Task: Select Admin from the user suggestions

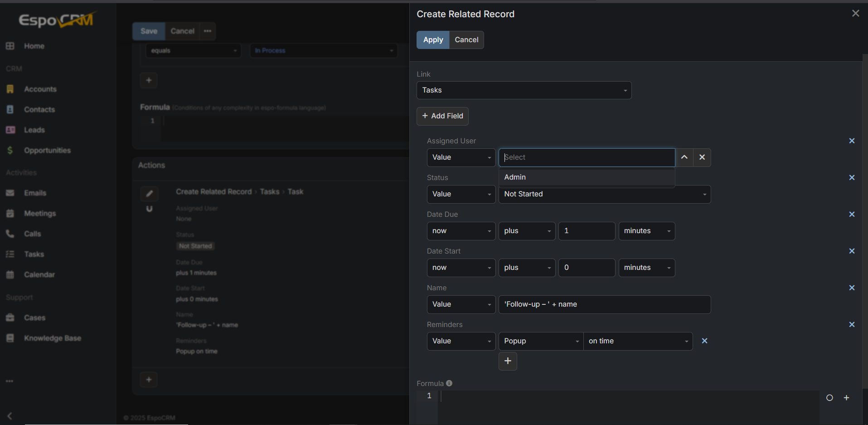Action: coord(587,177)
